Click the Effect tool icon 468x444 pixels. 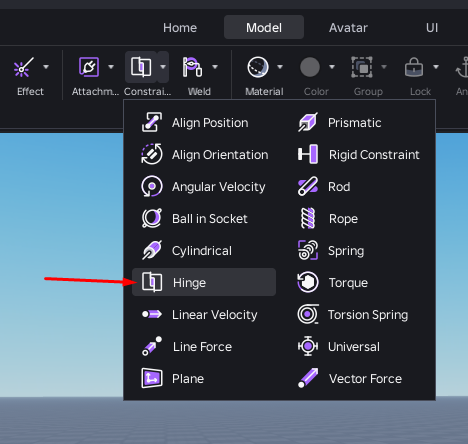(23, 67)
